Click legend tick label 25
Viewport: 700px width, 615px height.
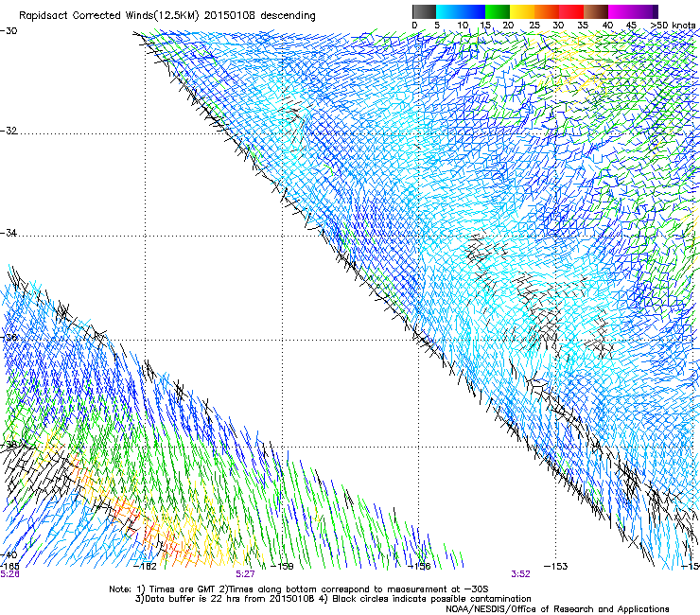(534, 26)
